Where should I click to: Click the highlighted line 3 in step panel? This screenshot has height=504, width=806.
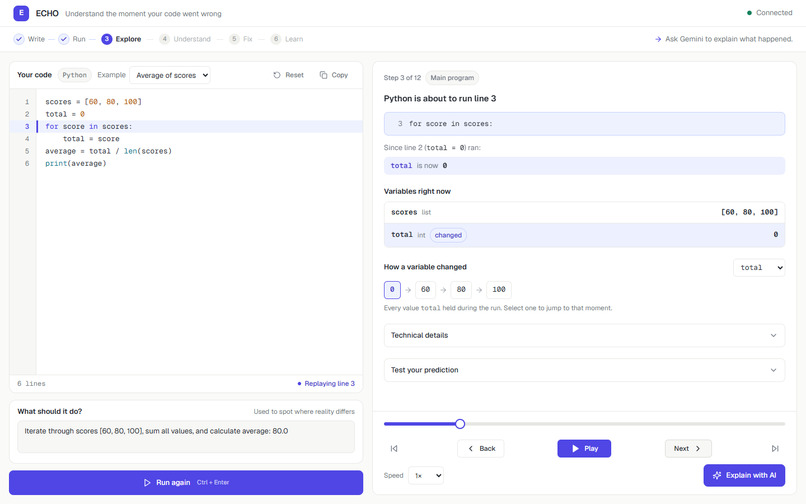click(x=584, y=124)
